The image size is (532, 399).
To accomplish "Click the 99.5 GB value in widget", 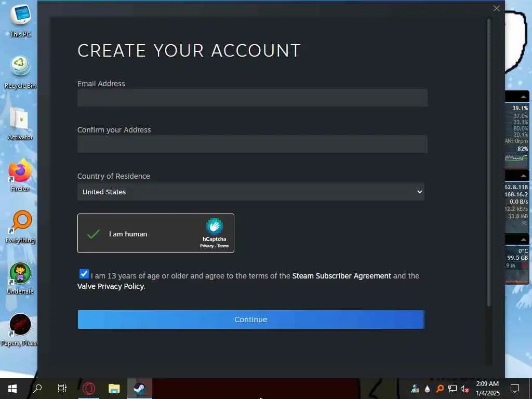I will pyautogui.click(x=517, y=258).
